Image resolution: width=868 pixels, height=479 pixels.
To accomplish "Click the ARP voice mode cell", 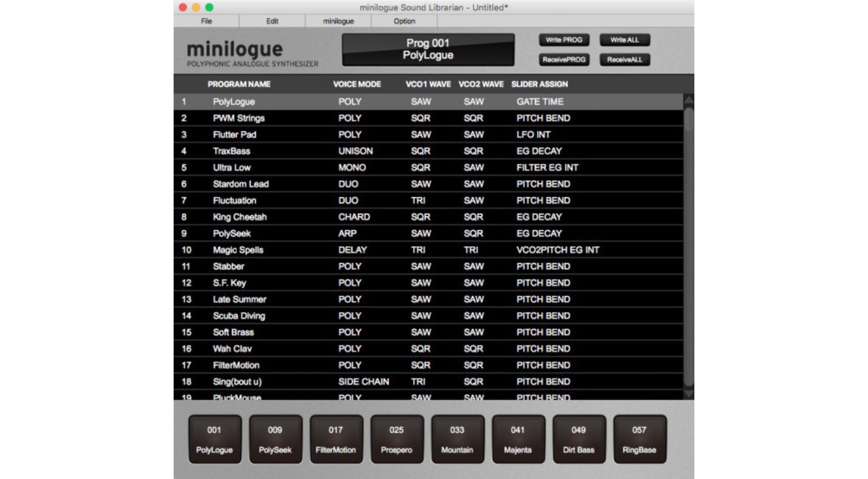I will (x=347, y=233).
